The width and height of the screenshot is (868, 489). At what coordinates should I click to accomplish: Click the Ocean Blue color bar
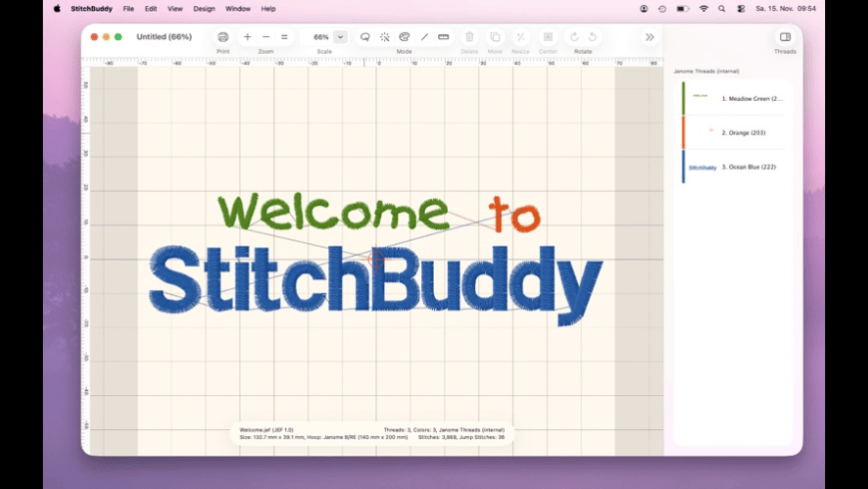pyautogui.click(x=683, y=167)
